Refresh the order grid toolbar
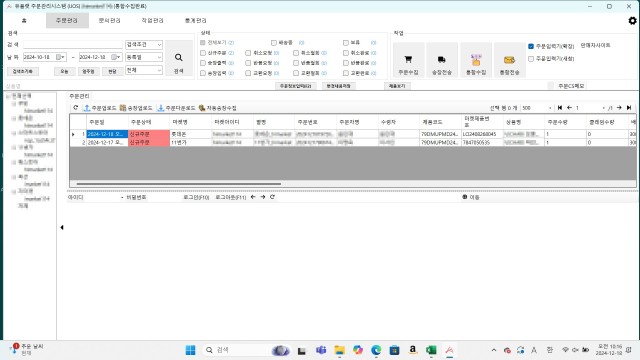 (76, 108)
